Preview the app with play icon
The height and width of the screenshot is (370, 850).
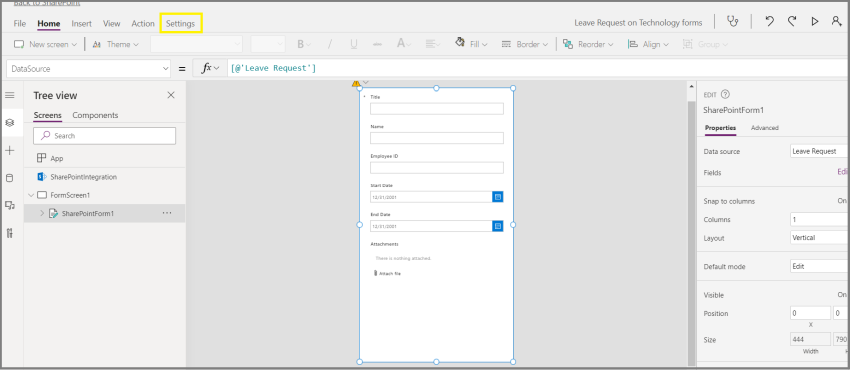coord(814,22)
